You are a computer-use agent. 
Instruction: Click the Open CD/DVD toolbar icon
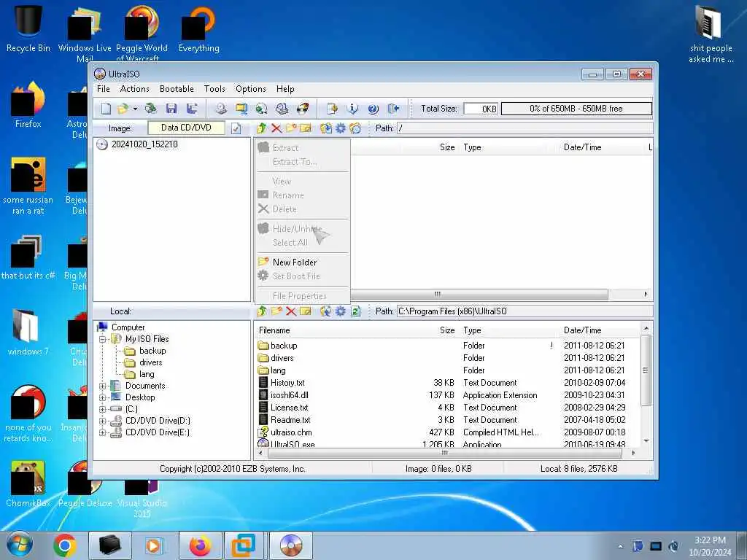(x=150, y=109)
